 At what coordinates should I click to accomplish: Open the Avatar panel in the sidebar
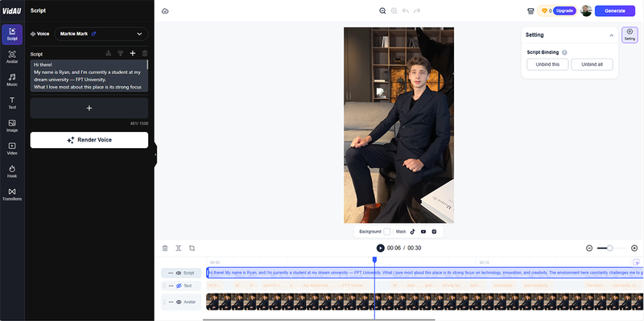coord(12,57)
